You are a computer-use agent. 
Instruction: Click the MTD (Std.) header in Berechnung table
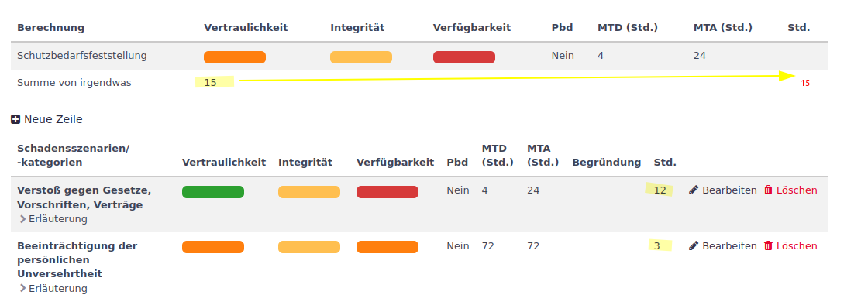tap(628, 27)
